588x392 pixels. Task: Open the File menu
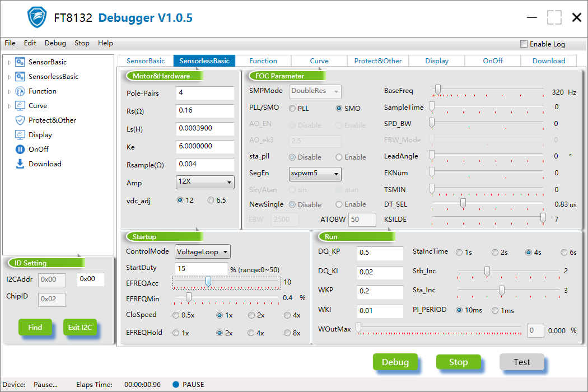pos(10,43)
